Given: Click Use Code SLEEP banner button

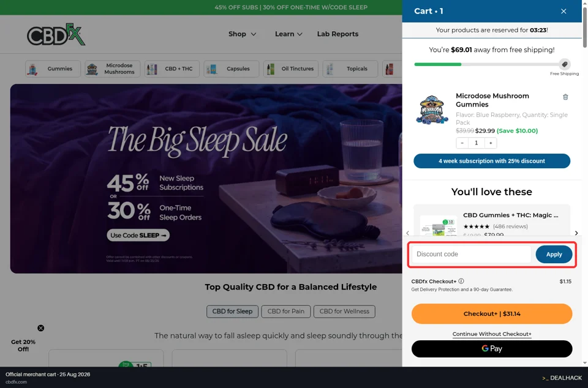Looking at the screenshot, I should point(138,235).
